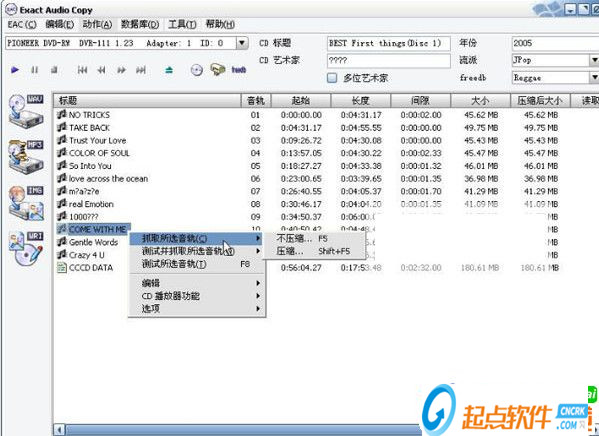Open the freedb Reggae dropdown
The image size is (599, 436).
pyautogui.click(x=594, y=78)
